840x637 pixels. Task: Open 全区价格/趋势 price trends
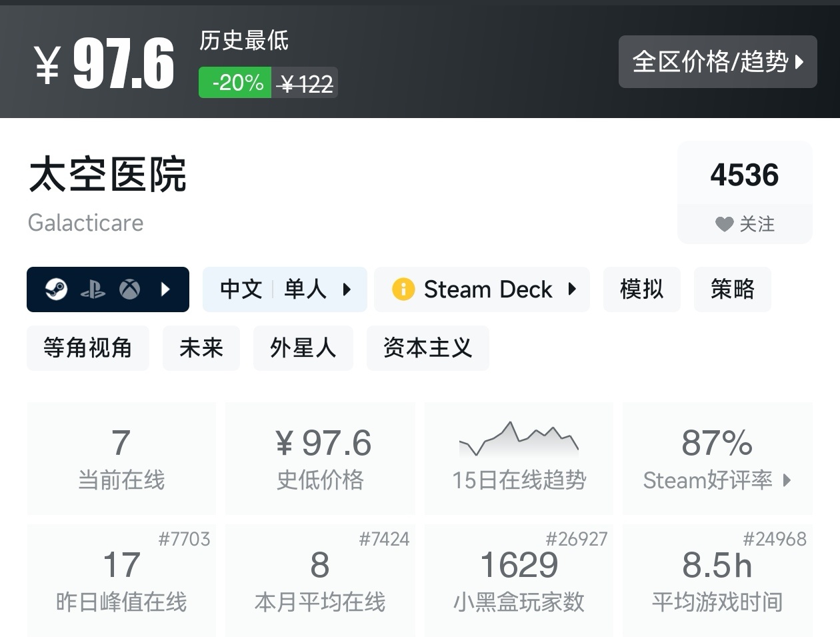717,62
